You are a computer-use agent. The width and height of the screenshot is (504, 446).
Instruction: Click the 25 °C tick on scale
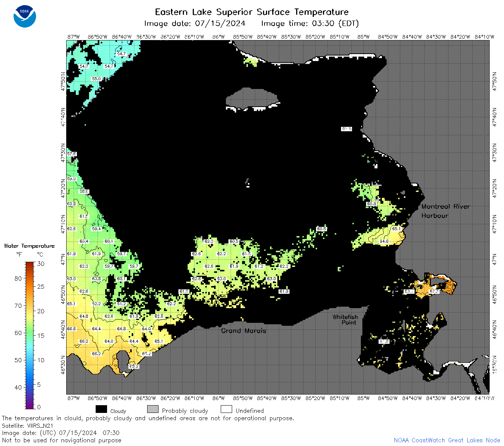click(x=41, y=286)
